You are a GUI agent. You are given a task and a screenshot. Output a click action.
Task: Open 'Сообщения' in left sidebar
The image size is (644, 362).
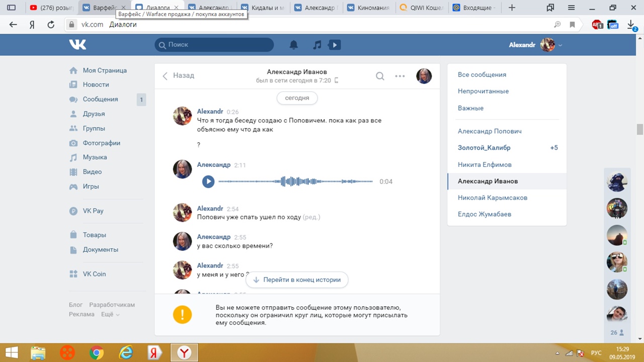[x=100, y=99]
